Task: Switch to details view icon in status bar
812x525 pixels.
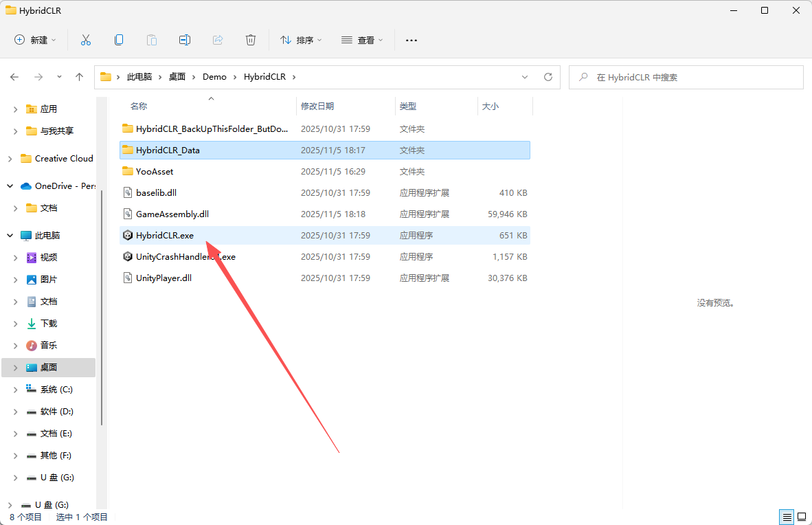Action: (787, 517)
